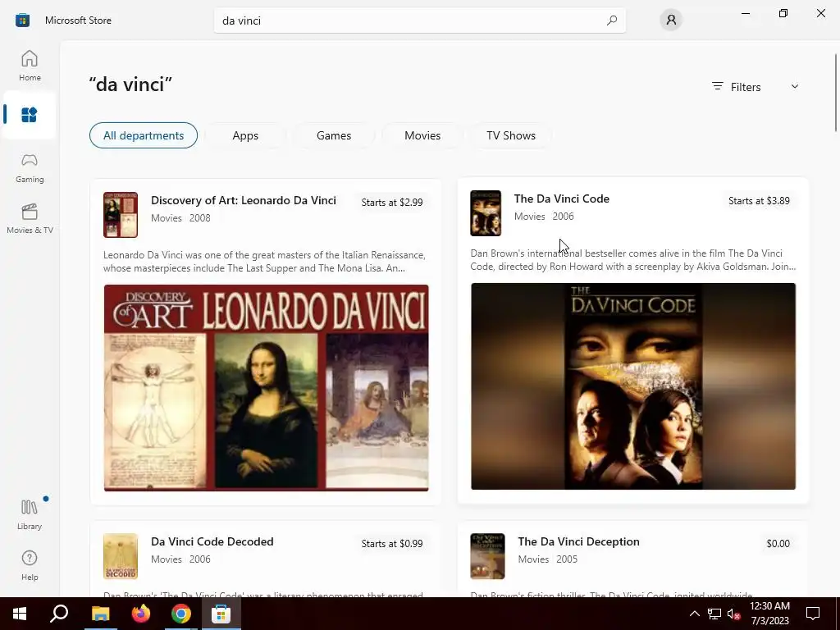Open The Da Vinci Deception title
840x630 pixels.
click(x=578, y=541)
